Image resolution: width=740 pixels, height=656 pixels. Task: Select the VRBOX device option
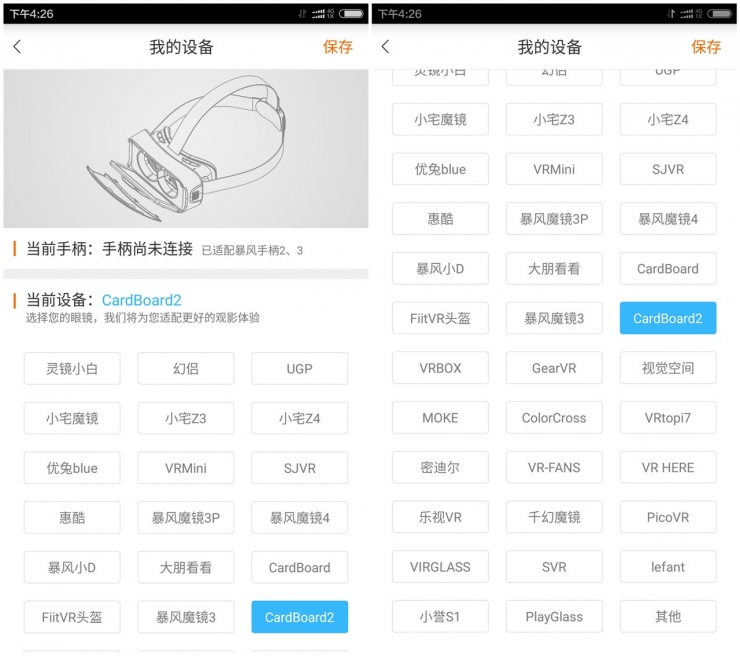click(440, 368)
